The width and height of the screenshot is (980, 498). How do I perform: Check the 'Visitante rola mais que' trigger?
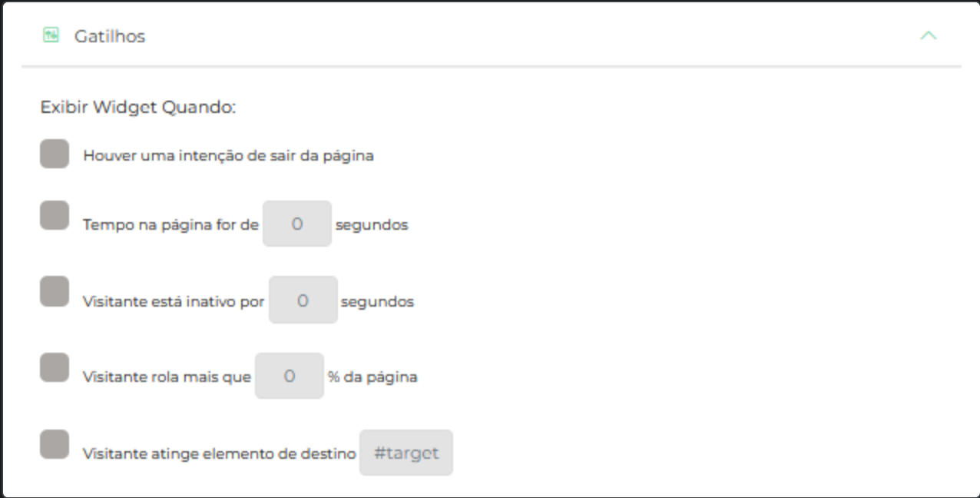point(54,367)
